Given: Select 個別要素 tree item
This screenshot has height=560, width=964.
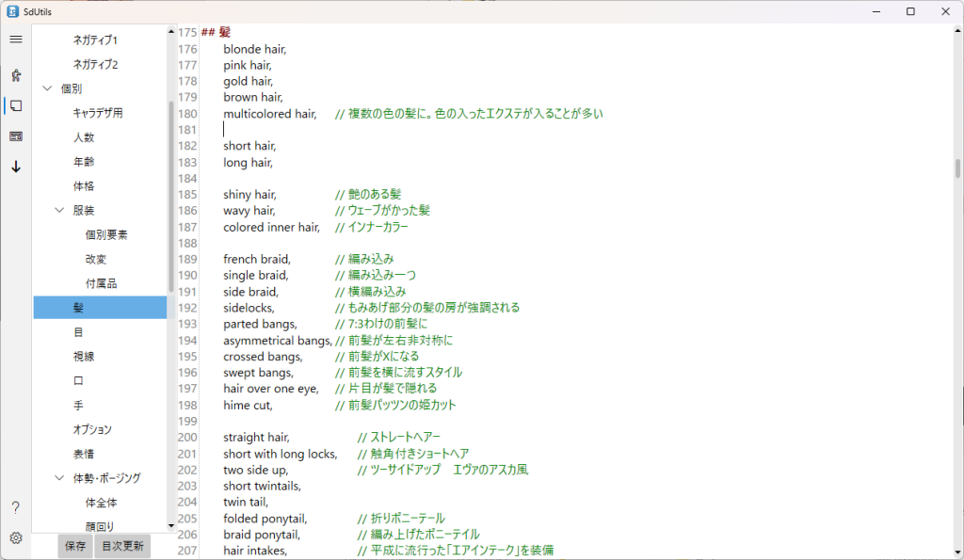Looking at the screenshot, I should pyautogui.click(x=106, y=234).
